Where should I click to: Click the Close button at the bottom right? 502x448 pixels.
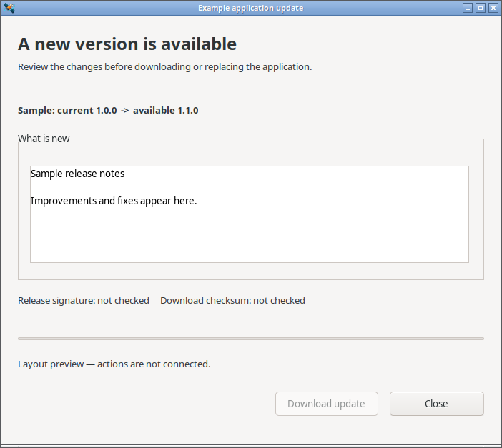click(x=437, y=404)
